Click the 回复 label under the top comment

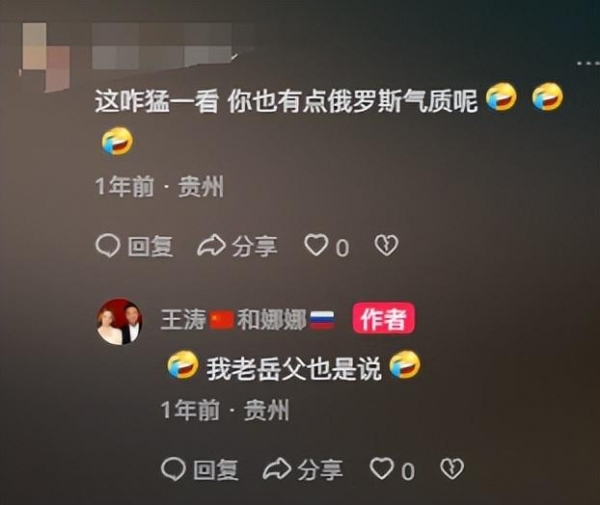click(x=150, y=246)
